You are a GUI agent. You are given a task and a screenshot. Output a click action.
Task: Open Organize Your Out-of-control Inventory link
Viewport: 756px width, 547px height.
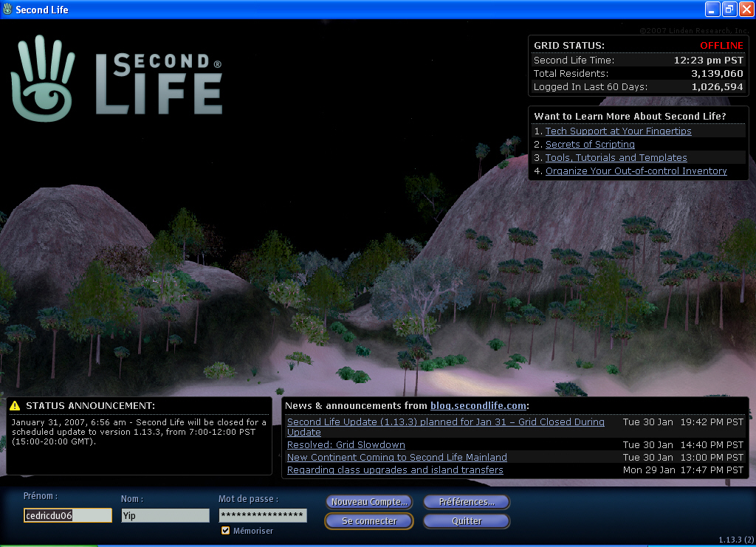[x=636, y=171]
